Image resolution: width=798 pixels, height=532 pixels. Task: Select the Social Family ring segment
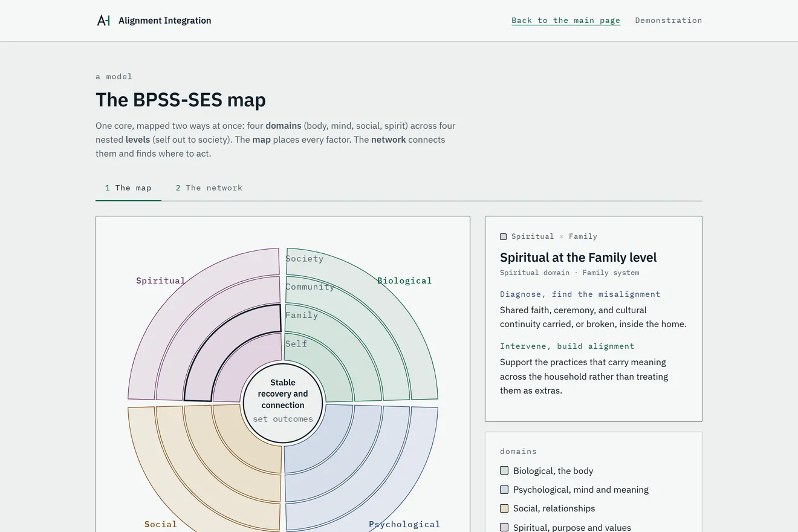click(222, 462)
